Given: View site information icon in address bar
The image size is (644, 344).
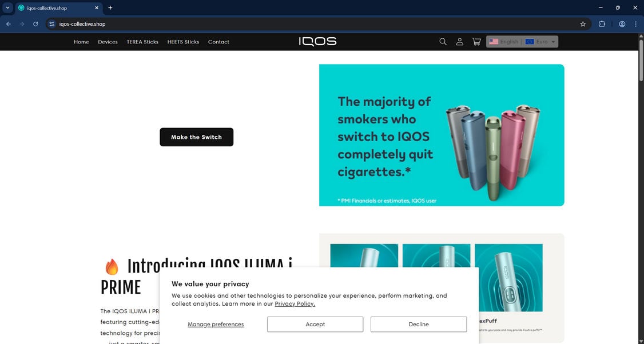Looking at the screenshot, I should point(51,24).
